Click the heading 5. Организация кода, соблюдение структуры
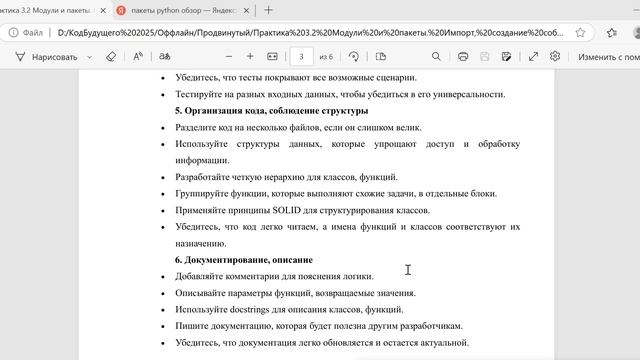 tap(272, 111)
